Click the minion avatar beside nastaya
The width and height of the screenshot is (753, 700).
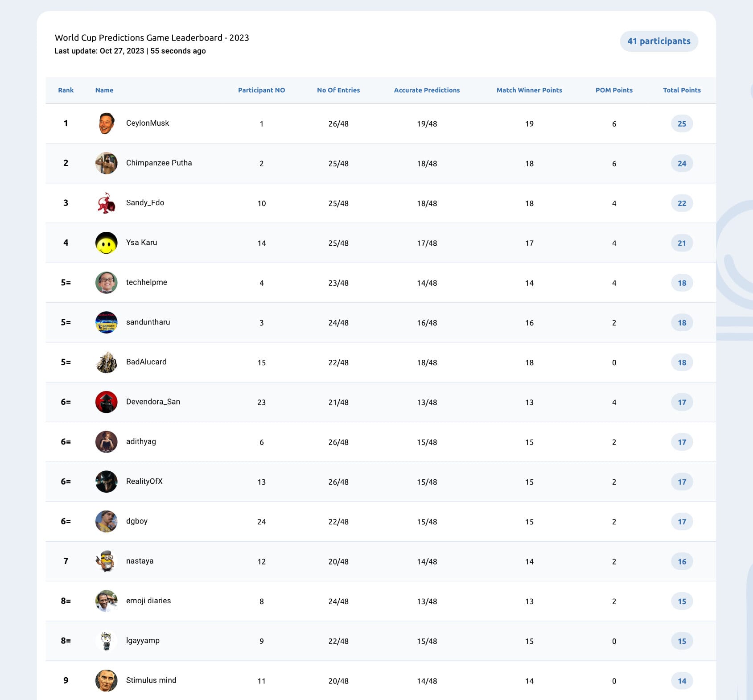point(107,561)
